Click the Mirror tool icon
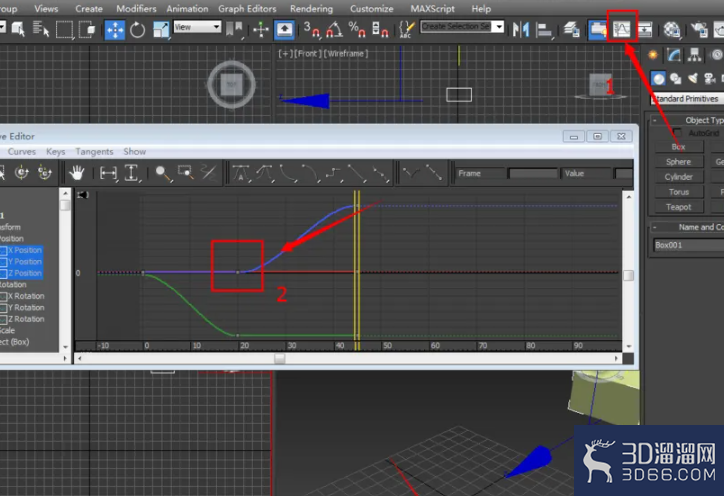 [x=521, y=30]
